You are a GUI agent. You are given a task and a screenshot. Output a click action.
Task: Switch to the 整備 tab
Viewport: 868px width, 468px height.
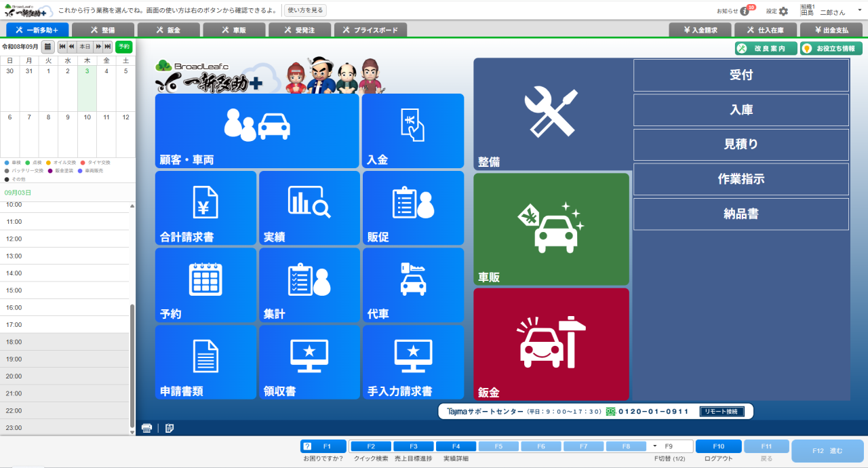(102, 30)
